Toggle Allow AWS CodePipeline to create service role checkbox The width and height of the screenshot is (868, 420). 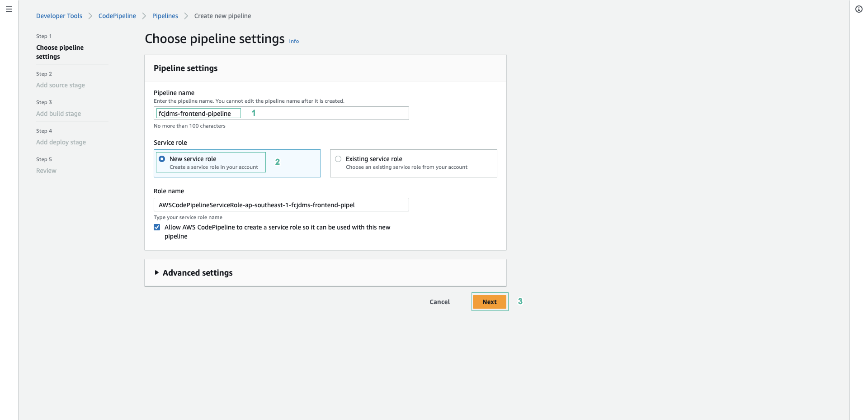point(157,227)
